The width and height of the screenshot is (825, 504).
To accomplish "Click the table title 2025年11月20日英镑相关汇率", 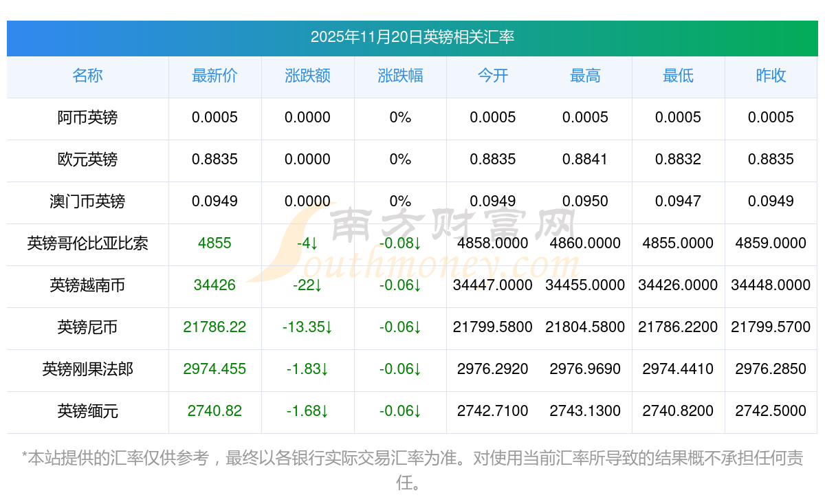I will (412, 37).
